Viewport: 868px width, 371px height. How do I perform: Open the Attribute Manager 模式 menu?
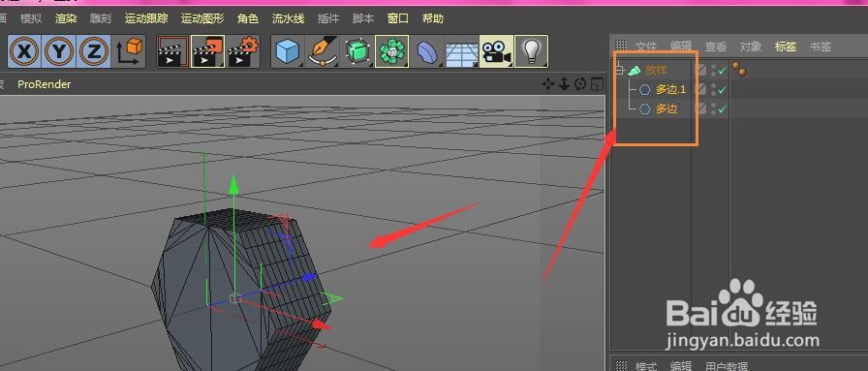point(646,366)
